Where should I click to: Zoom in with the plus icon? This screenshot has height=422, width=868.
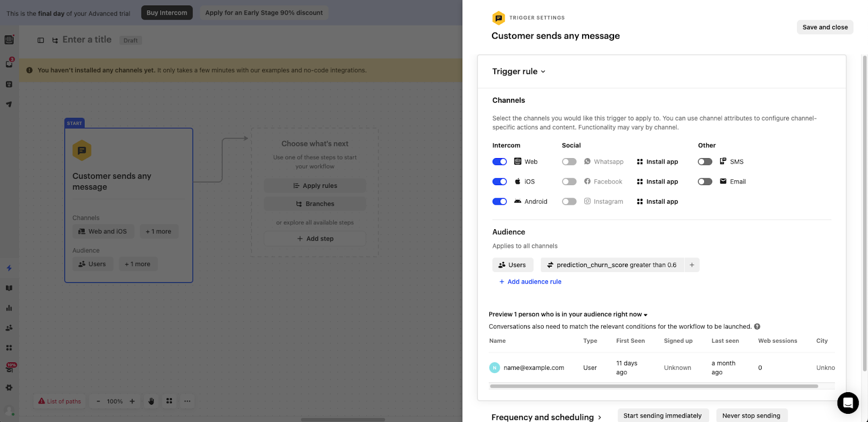point(132,401)
